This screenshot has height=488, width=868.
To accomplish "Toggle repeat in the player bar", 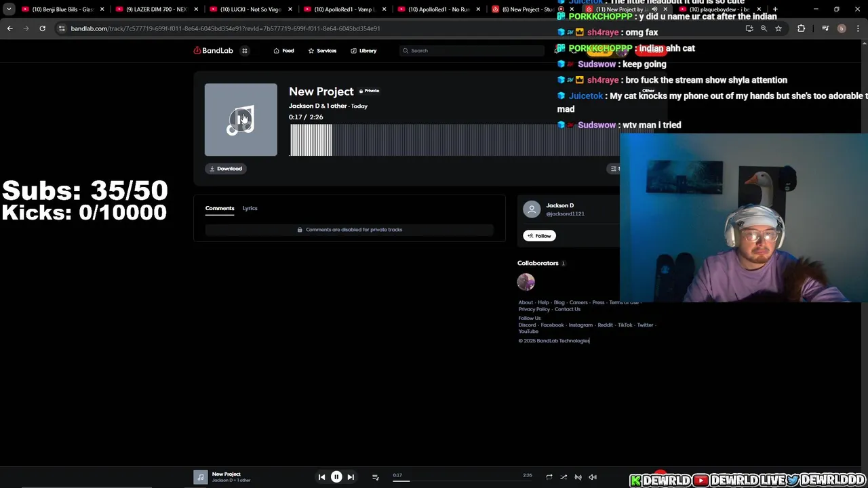I will [x=549, y=477].
